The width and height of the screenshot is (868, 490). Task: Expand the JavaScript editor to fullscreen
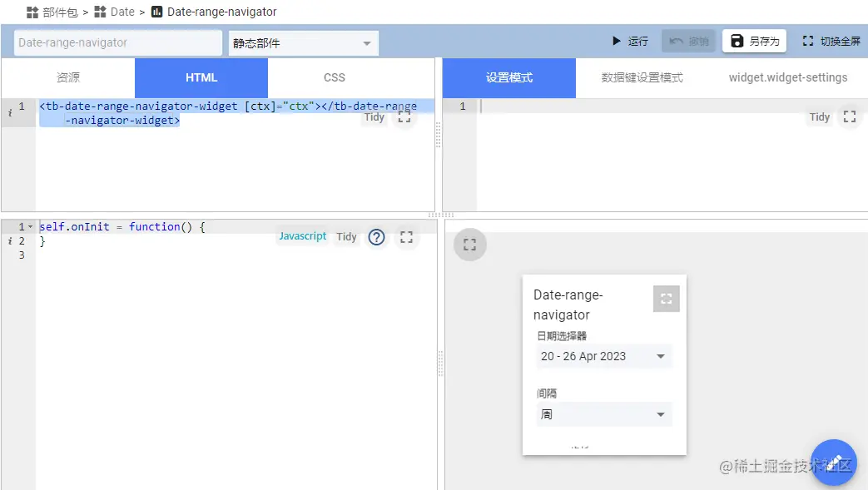coord(407,236)
